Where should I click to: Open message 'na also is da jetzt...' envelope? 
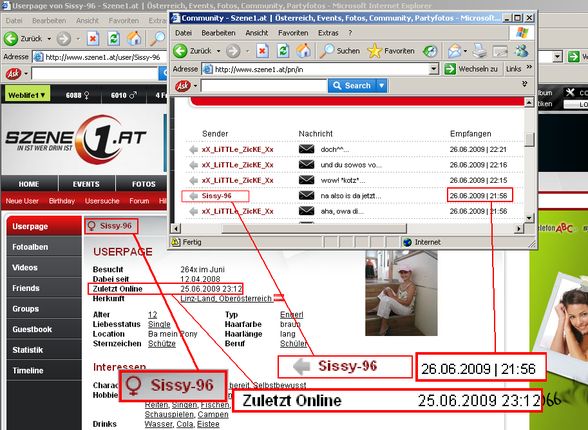point(306,195)
